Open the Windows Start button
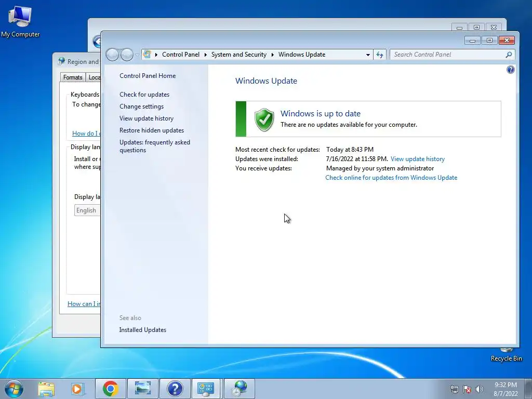Screen dimensions: 532x399 (x=14, y=389)
